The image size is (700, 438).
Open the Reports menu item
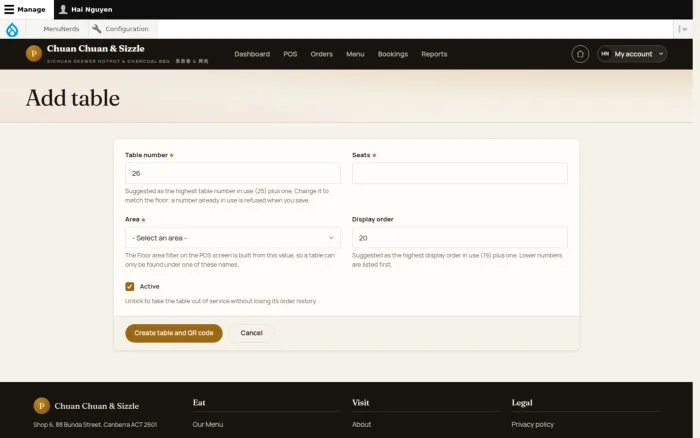click(434, 54)
